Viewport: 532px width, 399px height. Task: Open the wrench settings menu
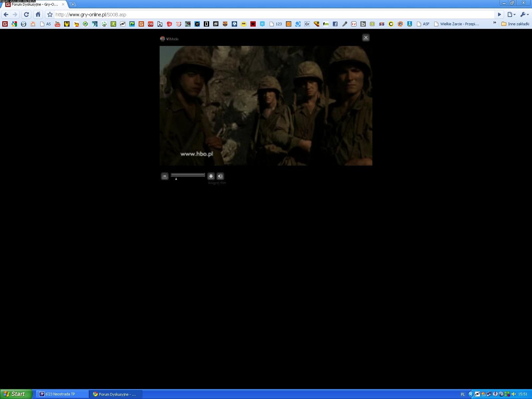coord(524,15)
